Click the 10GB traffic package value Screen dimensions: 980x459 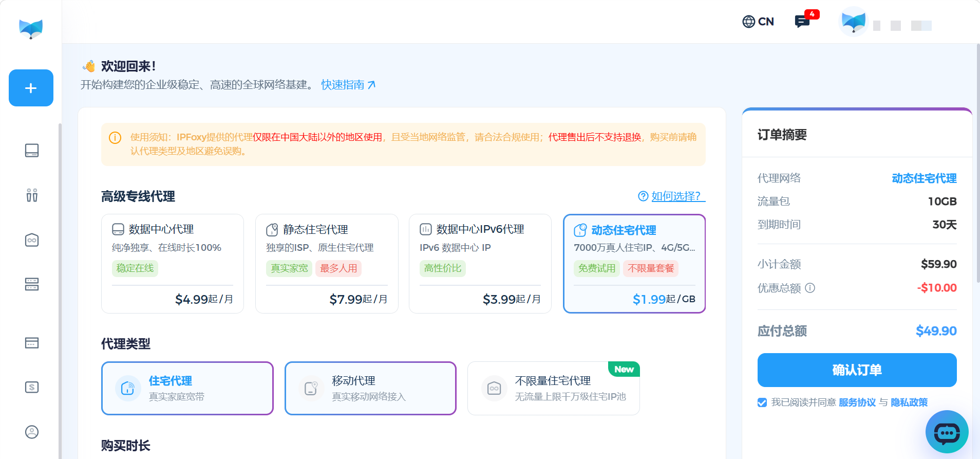coord(942,201)
